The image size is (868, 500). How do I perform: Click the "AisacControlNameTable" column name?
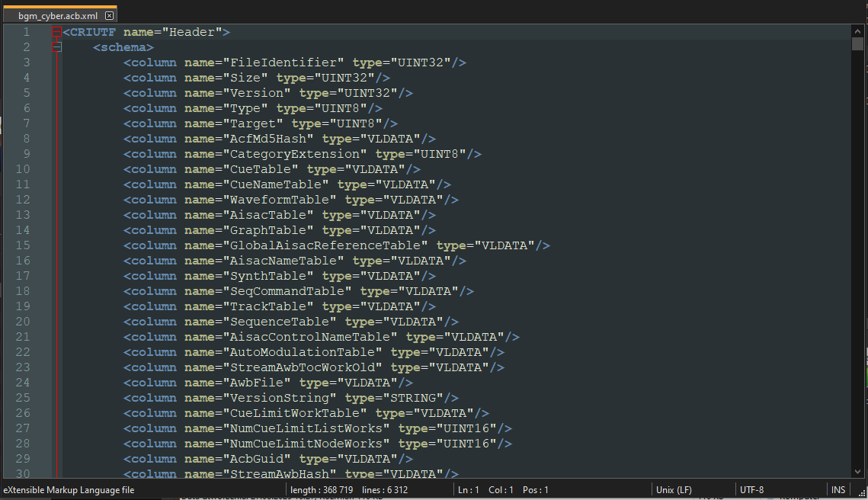tap(309, 337)
